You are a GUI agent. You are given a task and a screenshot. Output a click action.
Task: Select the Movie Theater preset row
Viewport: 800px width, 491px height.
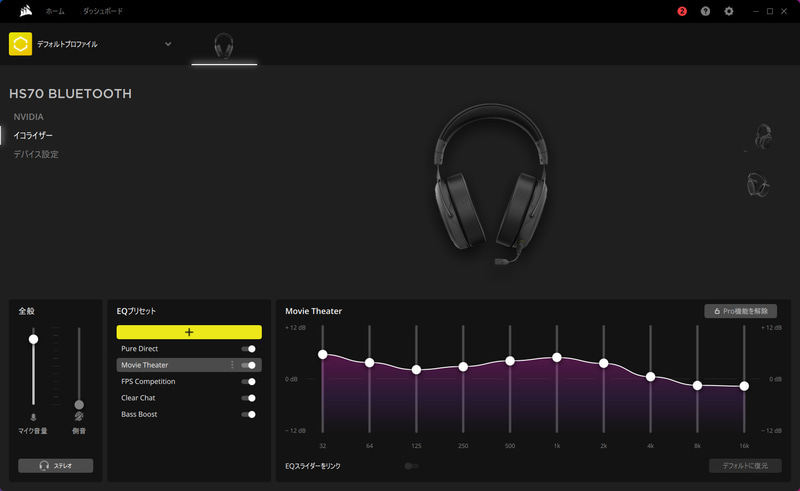coord(189,365)
